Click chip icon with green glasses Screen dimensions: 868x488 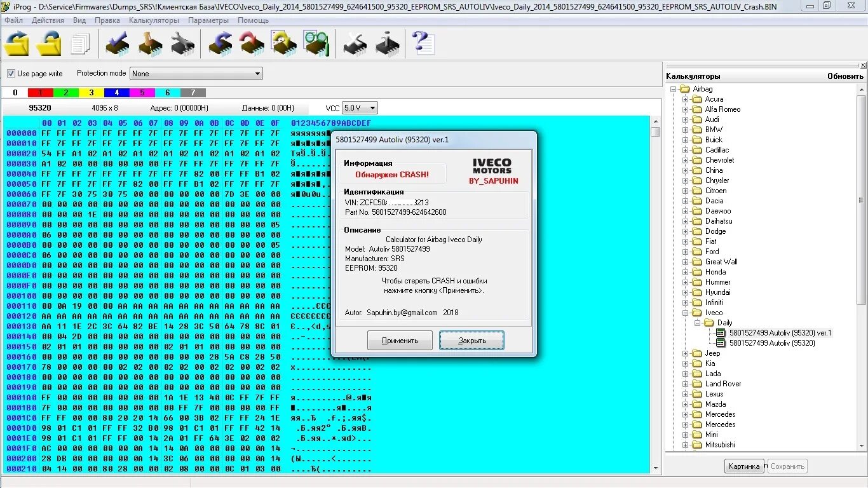316,43
